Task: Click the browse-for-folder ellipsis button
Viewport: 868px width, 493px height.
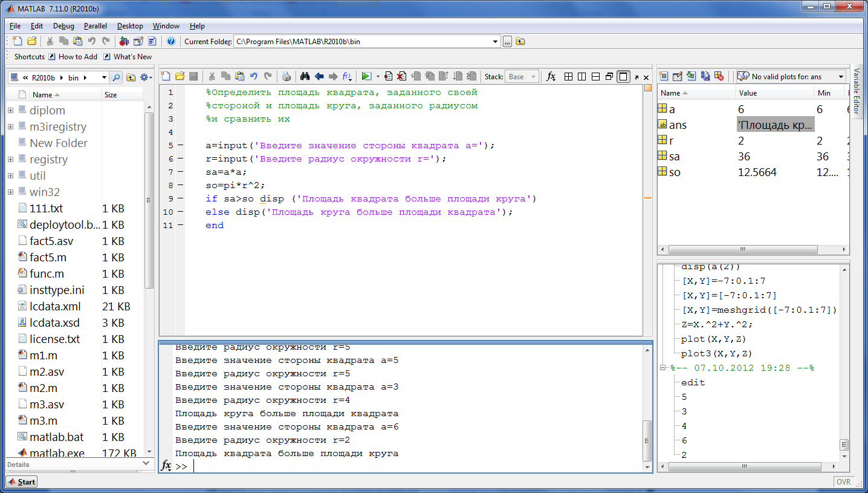Action: pyautogui.click(x=507, y=41)
